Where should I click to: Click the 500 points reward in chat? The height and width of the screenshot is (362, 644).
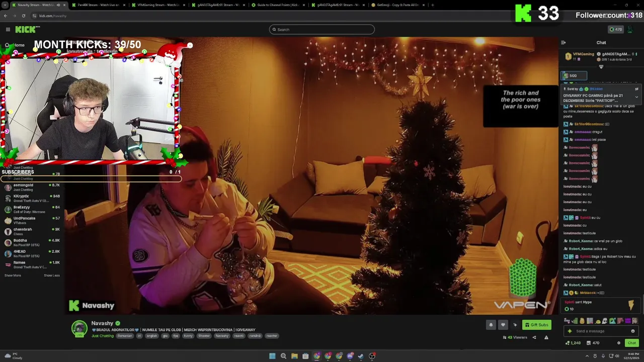(574, 76)
